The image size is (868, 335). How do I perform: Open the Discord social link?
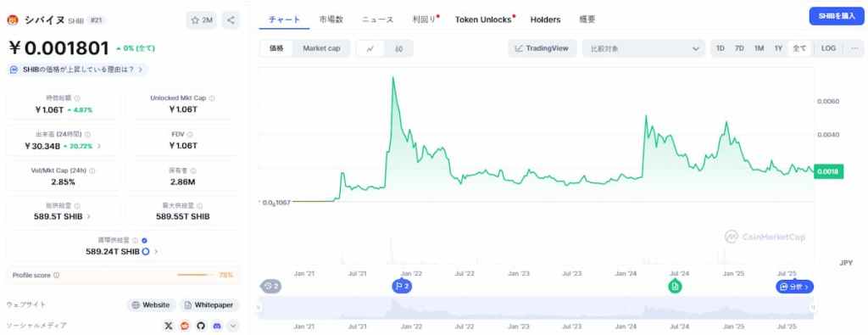pyautogui.click(x=217, y=326)
